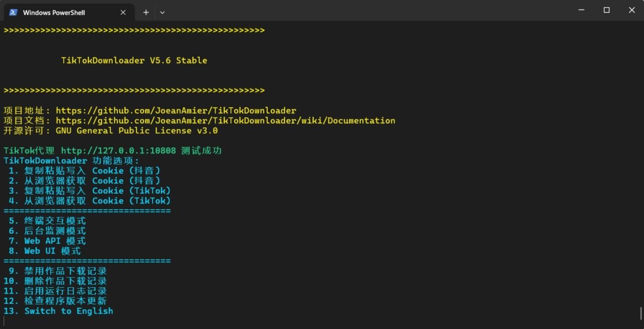This screenshot has height=329, width=644.
Task: Click the 'Switch to English' option line
Action: [58, 311]
